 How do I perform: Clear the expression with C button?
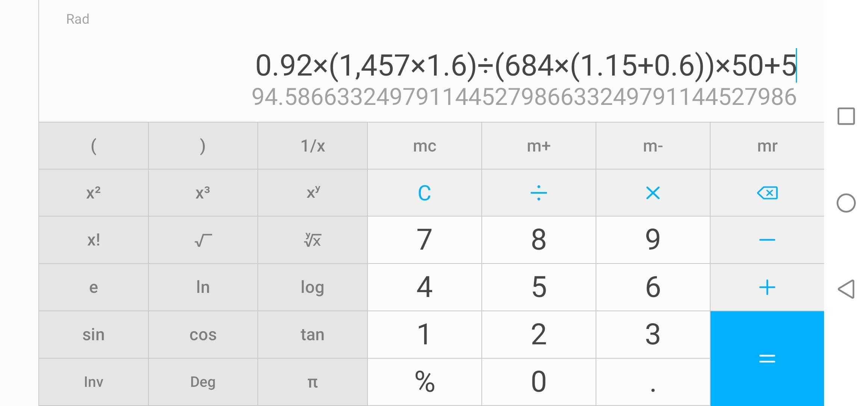point(424,193)
